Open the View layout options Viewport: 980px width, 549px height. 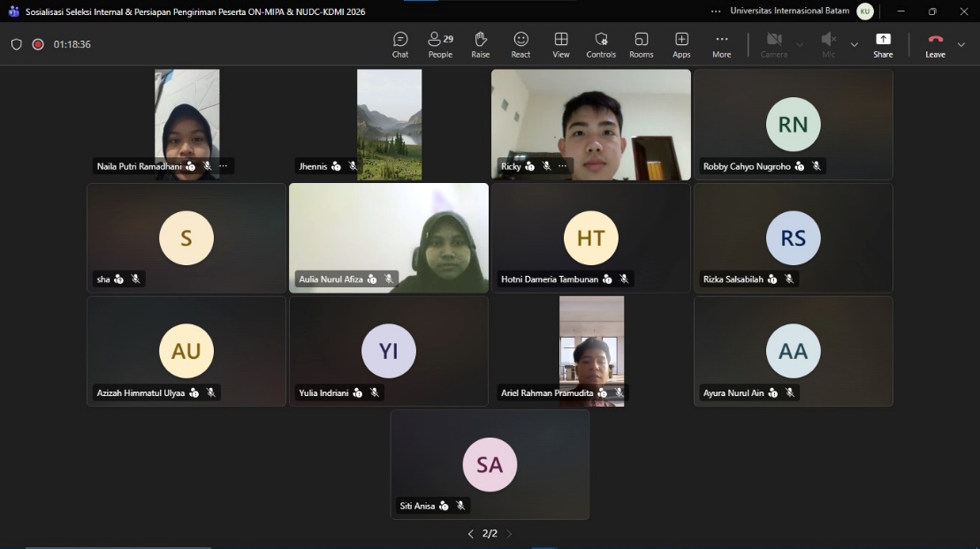(561, 44)
